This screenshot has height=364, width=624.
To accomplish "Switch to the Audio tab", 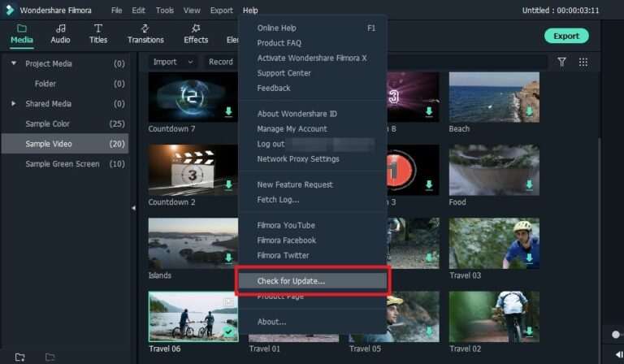I will [60, 33].
